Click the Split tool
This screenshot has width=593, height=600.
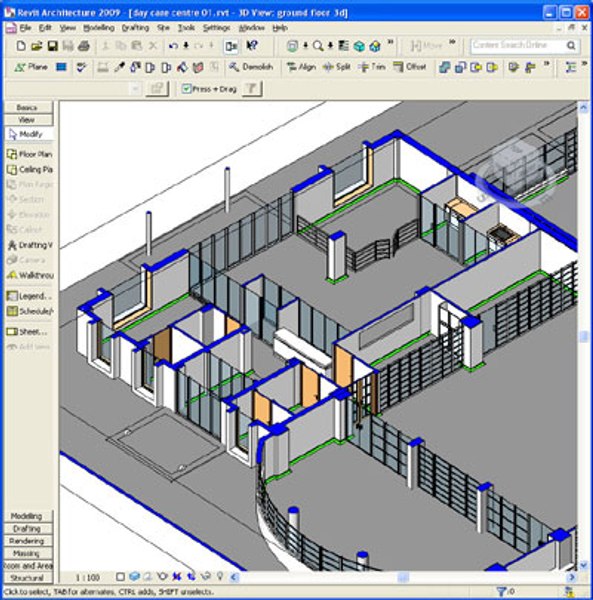click(337, 67)
